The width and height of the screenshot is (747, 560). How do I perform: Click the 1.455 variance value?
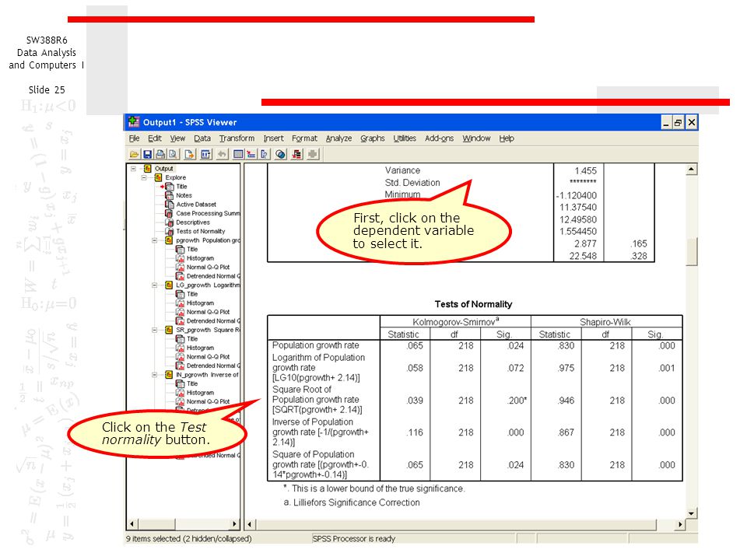pyautogui.click(x=585, y=171)
